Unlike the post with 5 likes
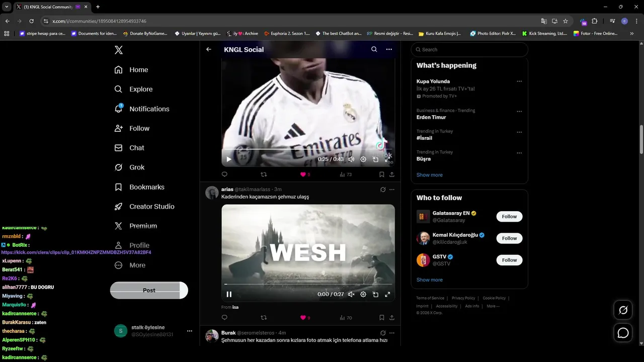Viewport: 644px width, 362px height. click(x=305, y=174)
